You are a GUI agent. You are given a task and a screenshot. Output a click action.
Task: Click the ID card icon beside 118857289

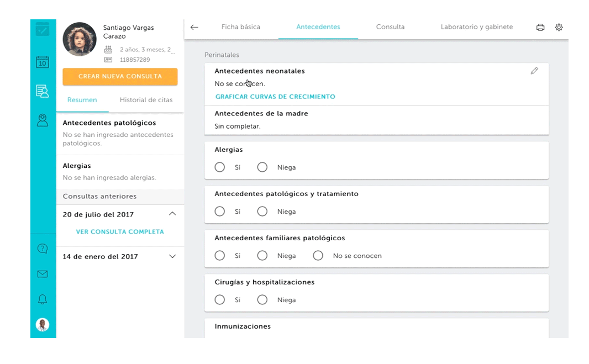108,60
